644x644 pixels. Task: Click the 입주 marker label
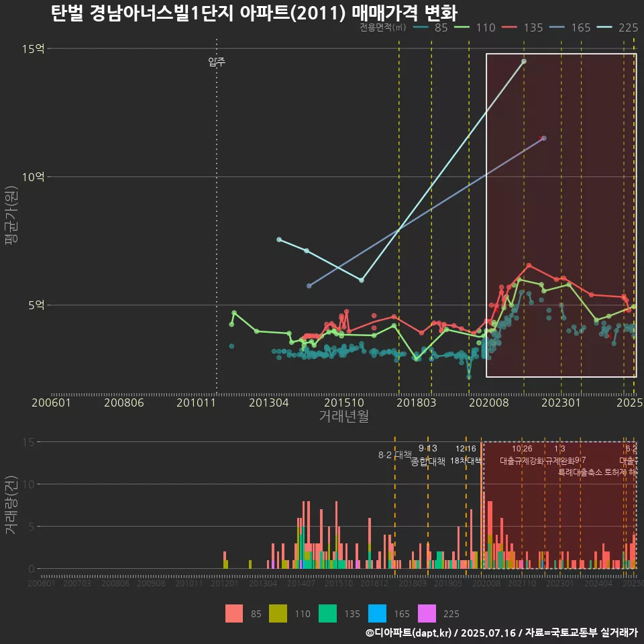coord(217,62)
